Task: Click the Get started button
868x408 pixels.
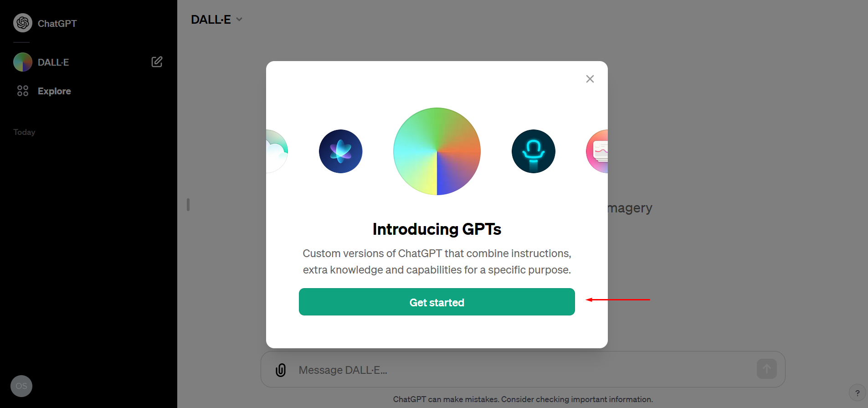Action: coord(437,302)
